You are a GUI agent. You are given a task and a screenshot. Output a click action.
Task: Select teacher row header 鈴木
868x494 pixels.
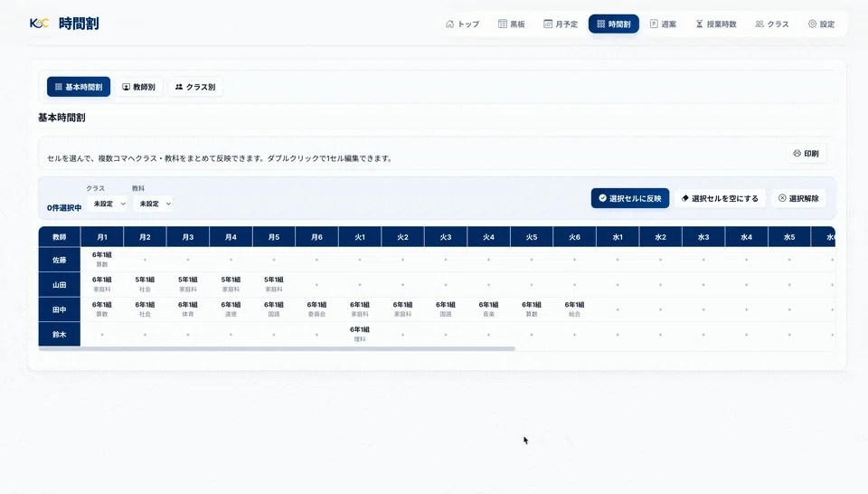tap(60, 335)
